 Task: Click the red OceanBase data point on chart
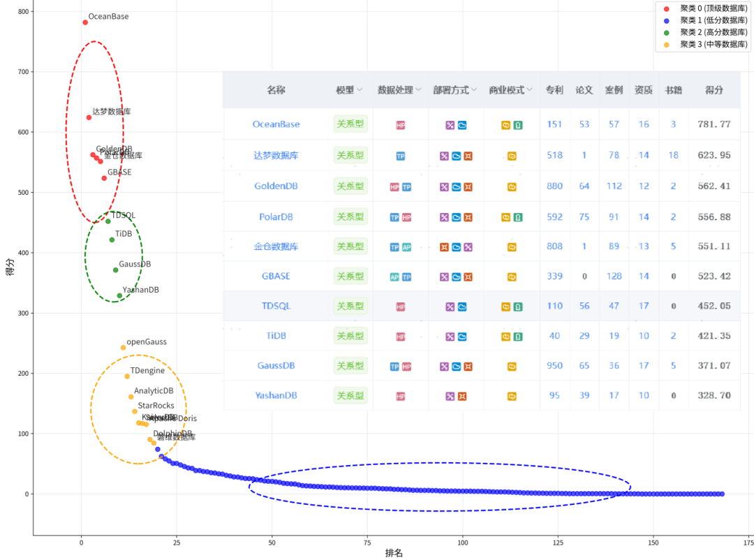tap(85, 22)
